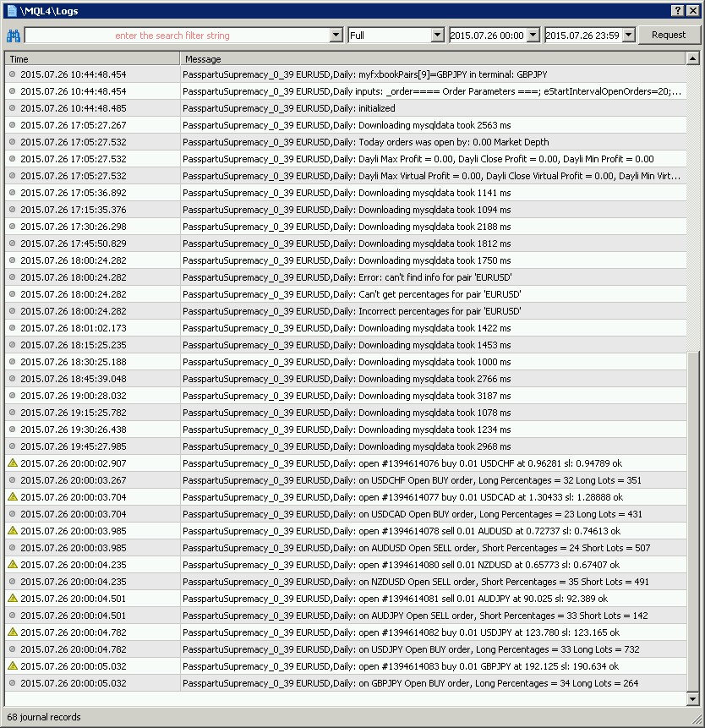Click the Request button

click(x=669, y=35)
